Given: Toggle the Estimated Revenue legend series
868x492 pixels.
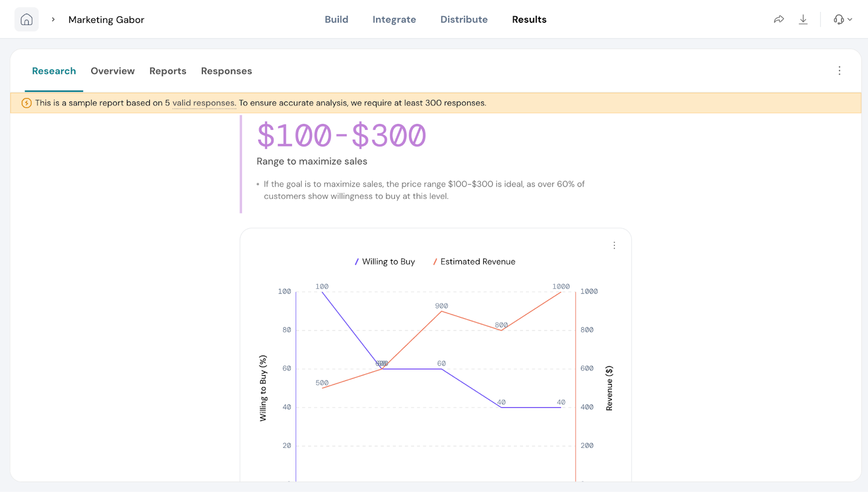Looking at the screenshot, I should tap(474, 262).
